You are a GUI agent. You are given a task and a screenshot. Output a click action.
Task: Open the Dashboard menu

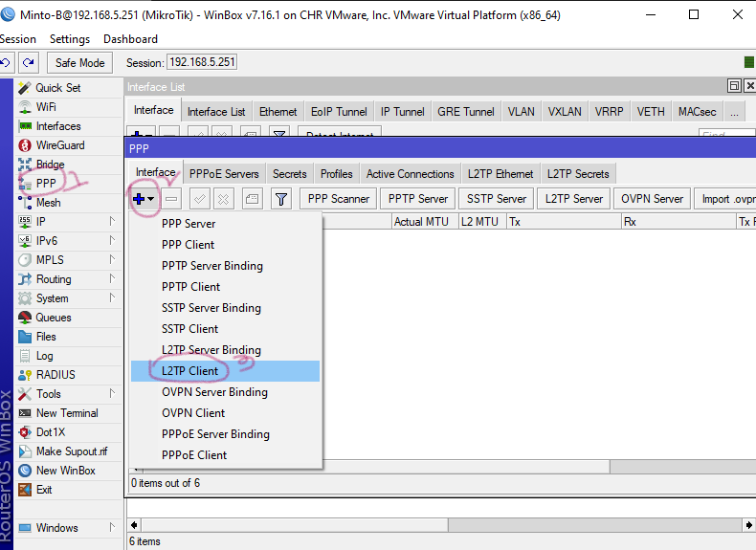click(x=131, y=39)
